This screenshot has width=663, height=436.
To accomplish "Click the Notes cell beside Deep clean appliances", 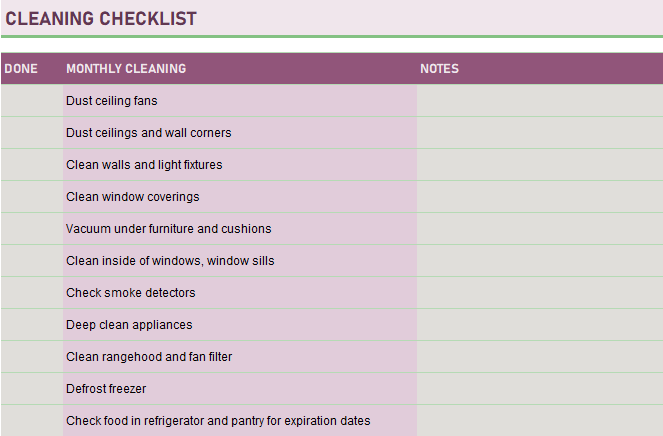I will point(539,325).
